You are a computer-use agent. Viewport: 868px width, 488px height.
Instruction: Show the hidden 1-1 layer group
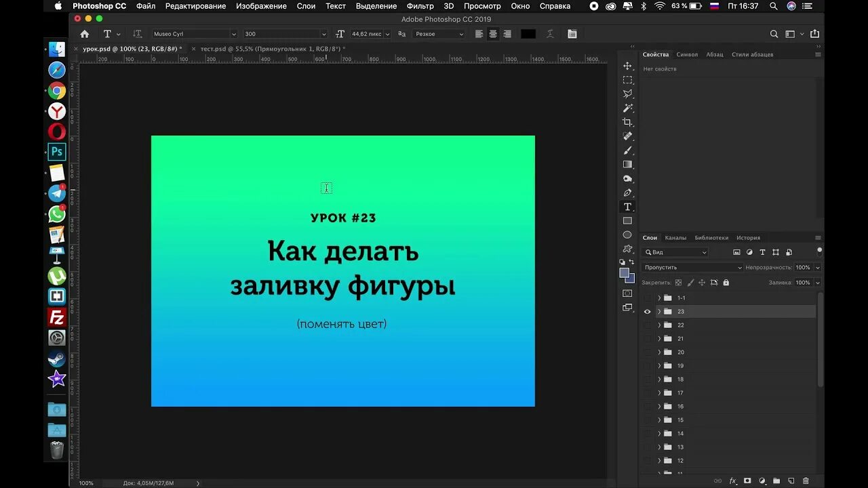tap(647, 298)
